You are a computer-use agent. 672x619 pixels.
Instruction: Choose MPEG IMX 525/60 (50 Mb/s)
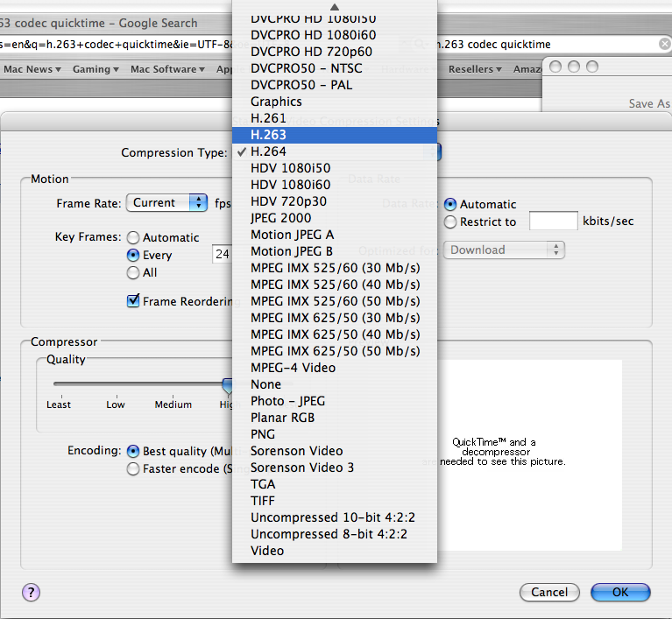pos(335,301)
